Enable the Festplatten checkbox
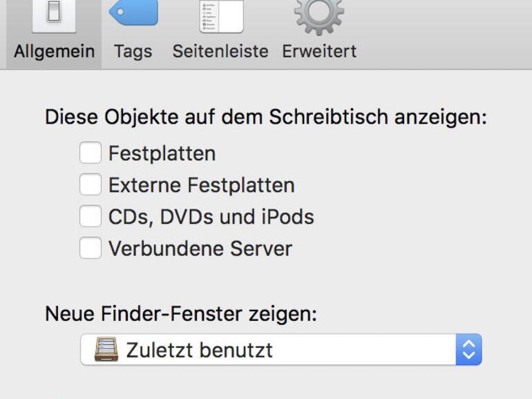Viewport: 532px width, 399px height. click(x=91, y=153)
